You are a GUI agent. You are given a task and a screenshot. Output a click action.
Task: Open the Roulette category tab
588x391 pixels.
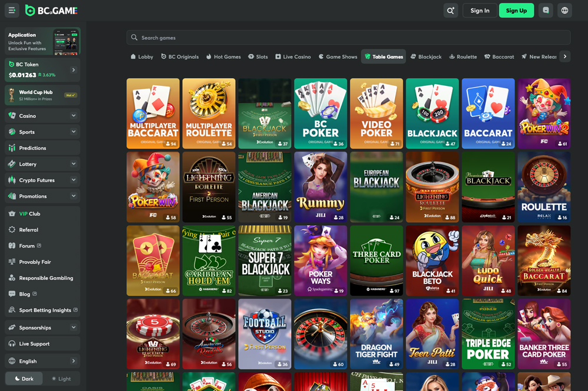463,56
